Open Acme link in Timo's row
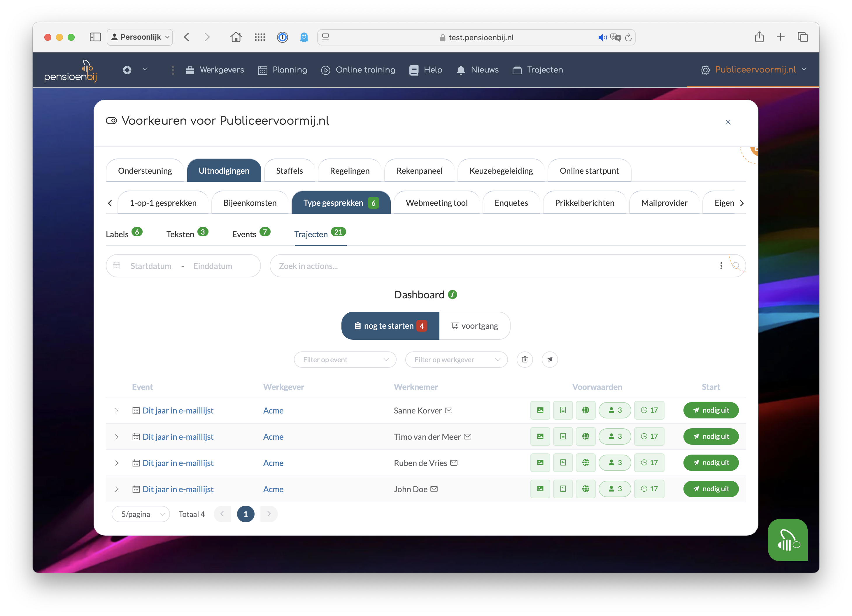Screen dimensions: 852x616 (273, 437)
